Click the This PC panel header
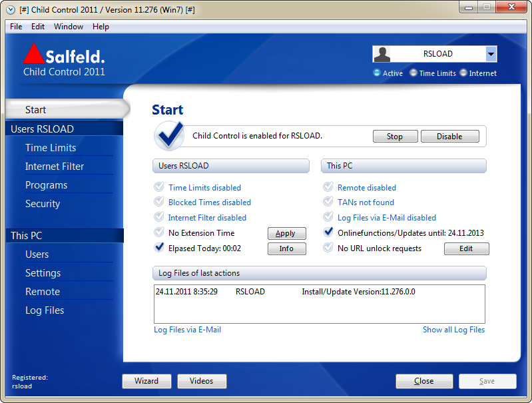This screenshot has width=532, height=403. pyautogui.click(x=403, y=166)
